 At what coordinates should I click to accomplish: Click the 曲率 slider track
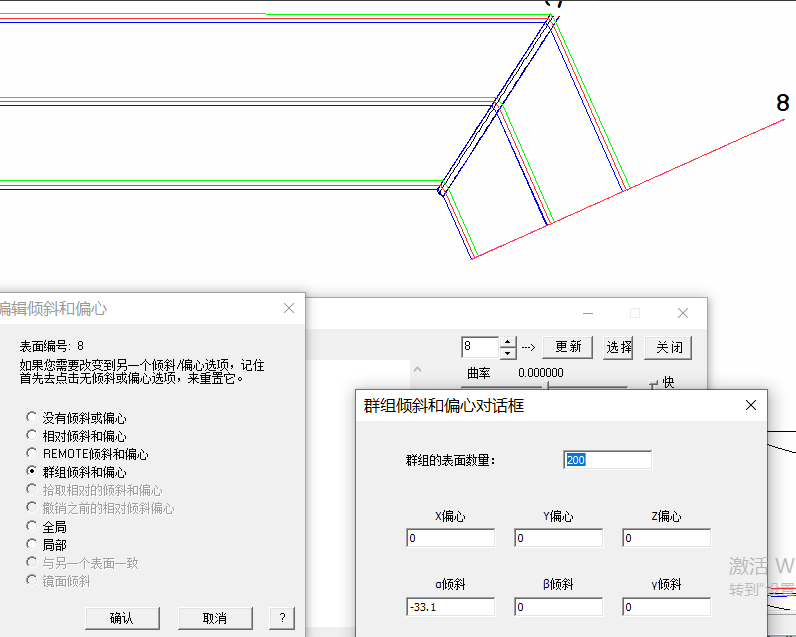coord(580,386)
